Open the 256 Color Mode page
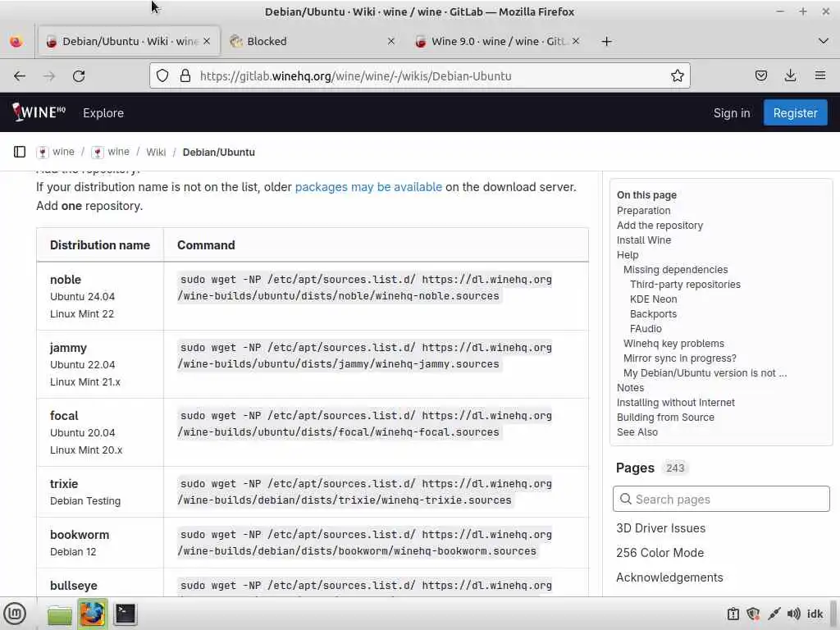The height and width of the screenshot is (630, 840). [660, 553]
